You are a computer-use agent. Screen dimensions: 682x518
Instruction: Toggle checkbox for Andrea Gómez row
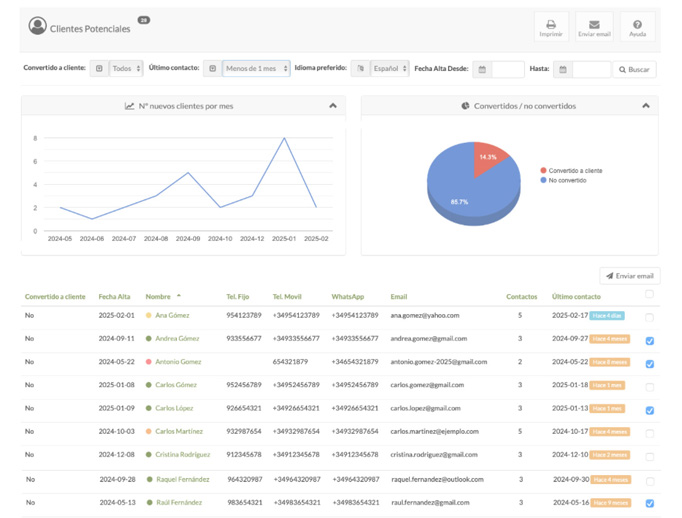point(650,341)
